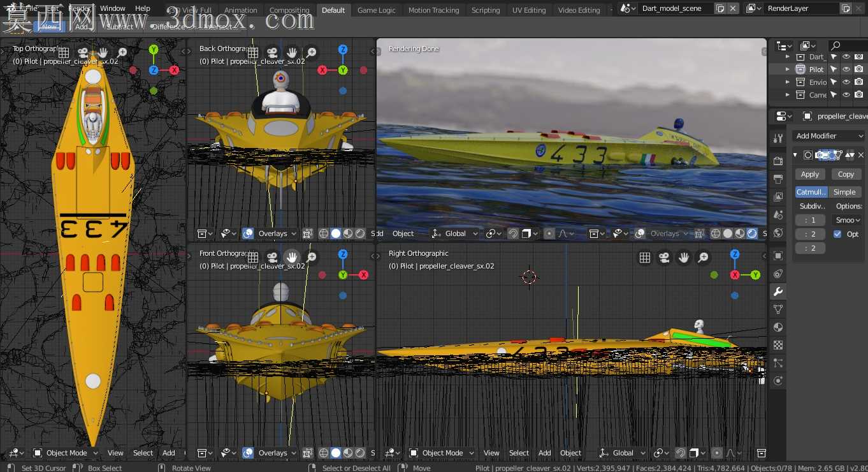Open the Window menu

coord(113,8)
